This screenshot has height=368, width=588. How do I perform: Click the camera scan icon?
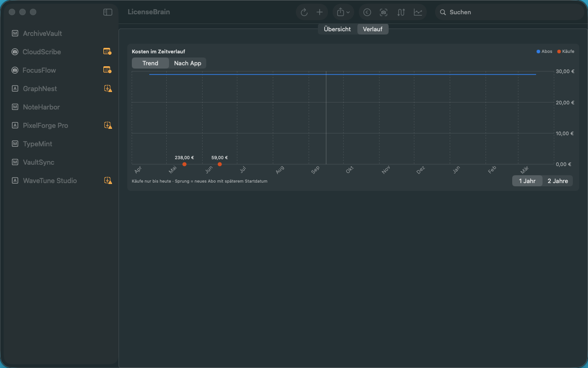pyautogui.click(x=384, y=12)
